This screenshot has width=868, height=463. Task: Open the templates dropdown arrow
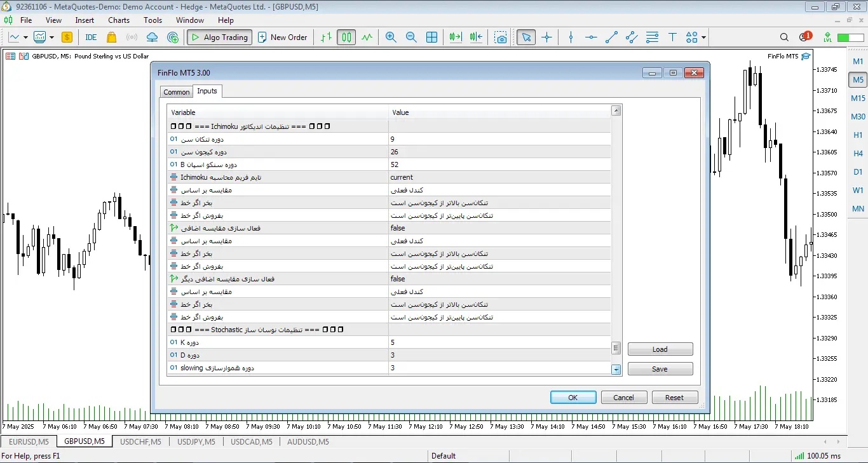pyautogui.click(x=52, y=37)
